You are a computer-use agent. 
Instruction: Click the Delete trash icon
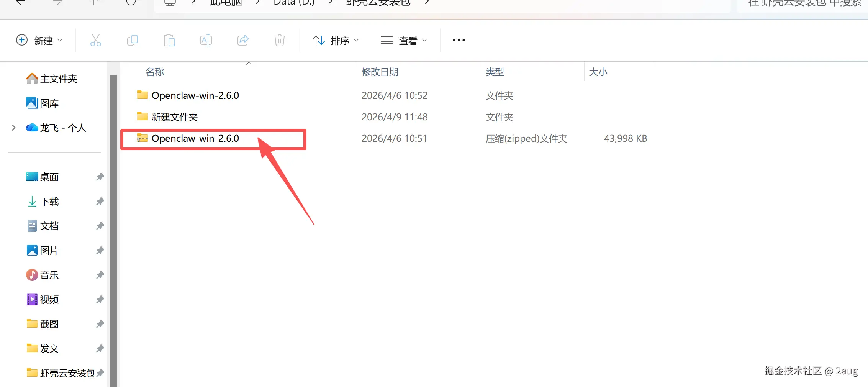[279, 40]
